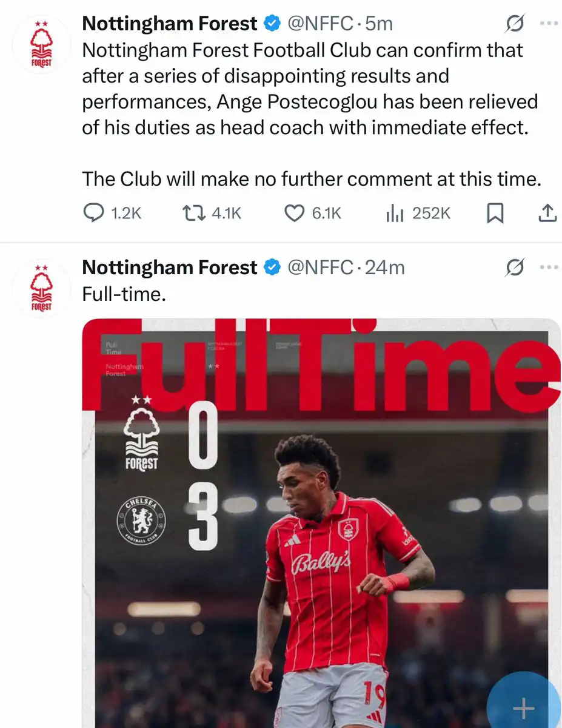Tap the verified badge on top tweet
The height and width of the screenshot is (728, 562).
(272, 24)
